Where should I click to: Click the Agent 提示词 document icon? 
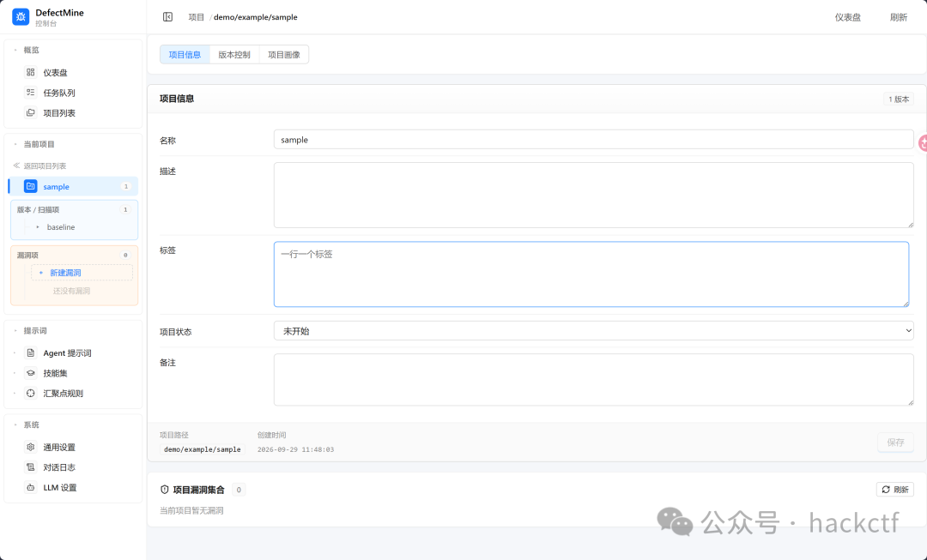(x=31, y=352)
